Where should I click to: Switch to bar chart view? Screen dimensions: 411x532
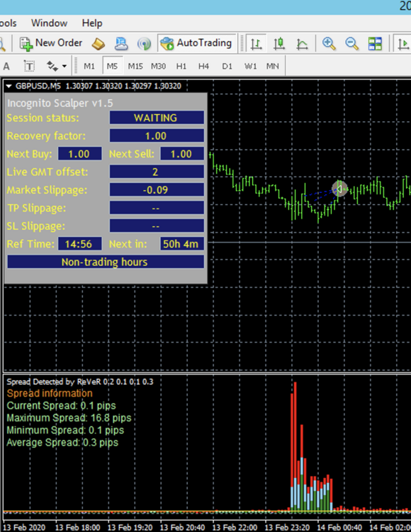click(x=256, y=43)
